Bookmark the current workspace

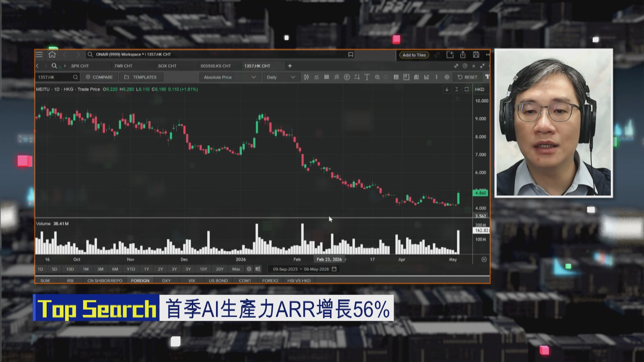(351, 54)
